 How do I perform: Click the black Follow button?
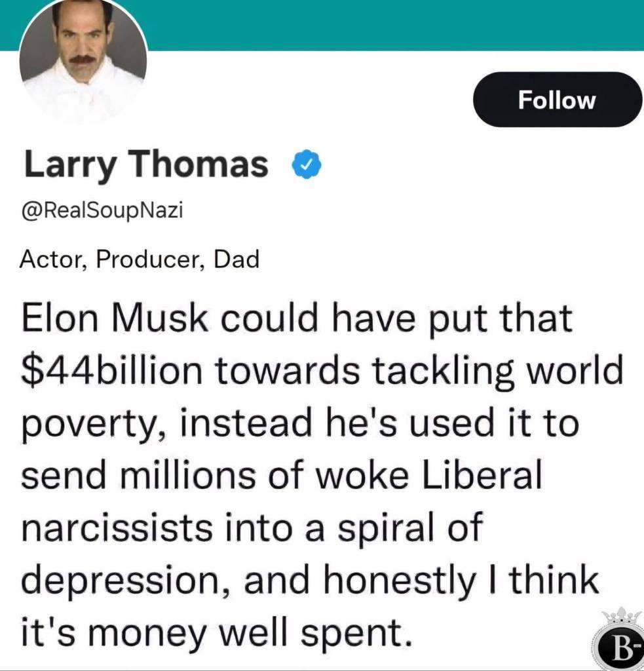557,100
